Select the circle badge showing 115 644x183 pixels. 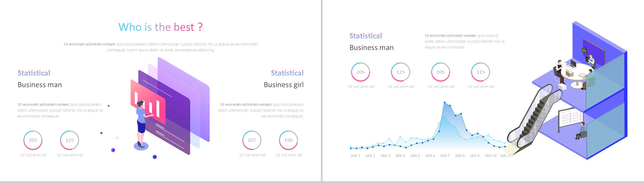[480, 72]
